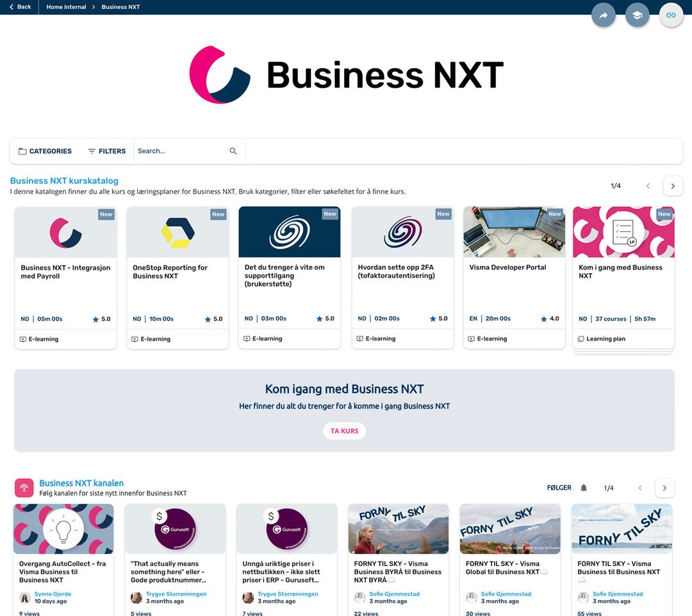
Task: Click the search magnifier icon
Action: (x=233, y=151)
